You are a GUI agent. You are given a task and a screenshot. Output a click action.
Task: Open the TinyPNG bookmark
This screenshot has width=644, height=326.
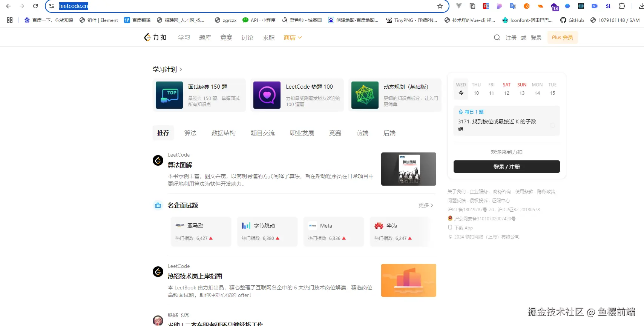click(x=411, y=20)
